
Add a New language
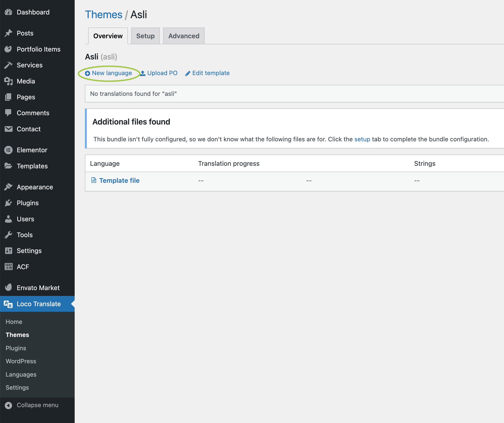pyautogui.click(x=112, y=73)
